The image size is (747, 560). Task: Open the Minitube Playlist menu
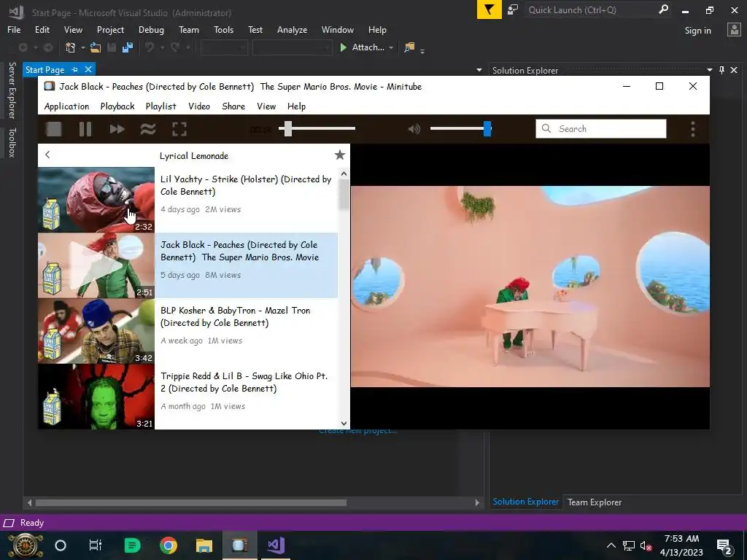tap(161, 106)
